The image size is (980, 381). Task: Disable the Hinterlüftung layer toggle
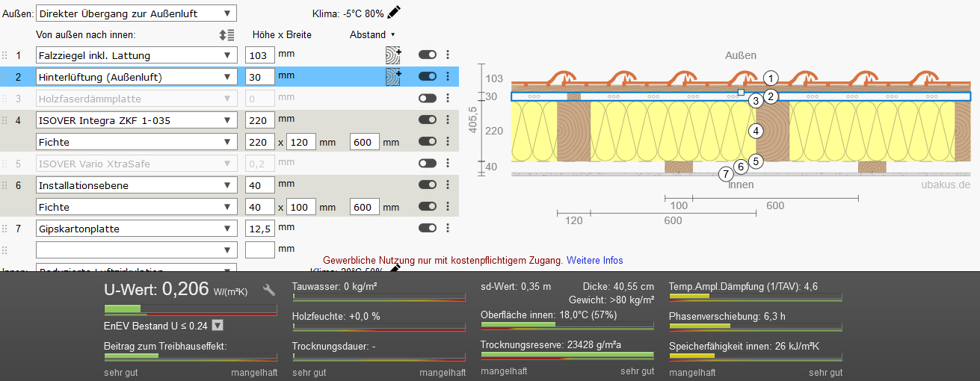428,76
